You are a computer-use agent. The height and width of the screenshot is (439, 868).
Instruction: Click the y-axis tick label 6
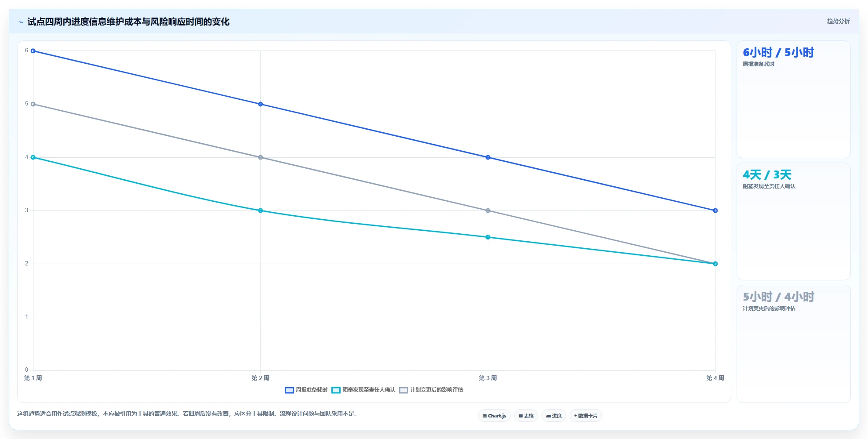point(26,51)
